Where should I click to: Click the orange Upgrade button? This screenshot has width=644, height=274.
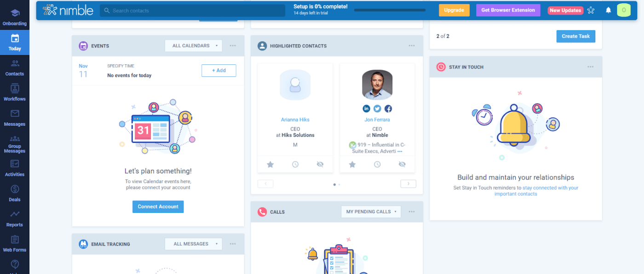coord(454,10)
